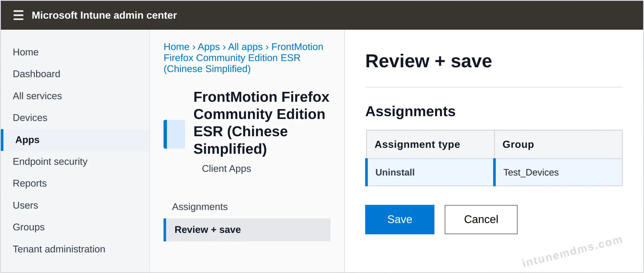Click the Client Apps subtitle
The width and height of the screenshot is (644, 273).
pos(227,168)
